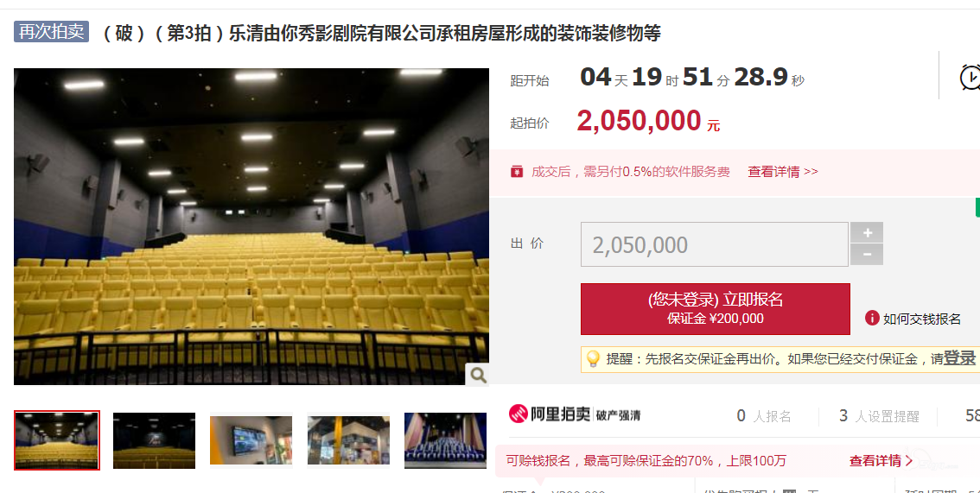Click the red service fee icon
Viewport: 980px width, 493px height.
pyautogui.click(x=516, y=172)
